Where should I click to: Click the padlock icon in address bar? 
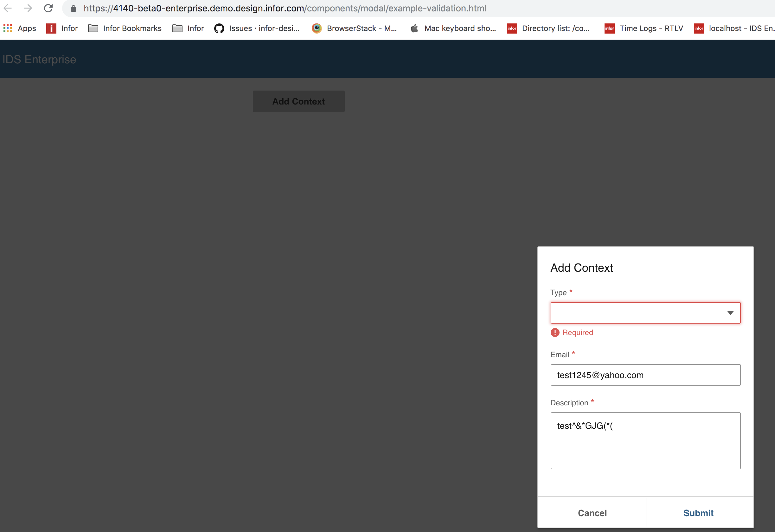point(74,8)
